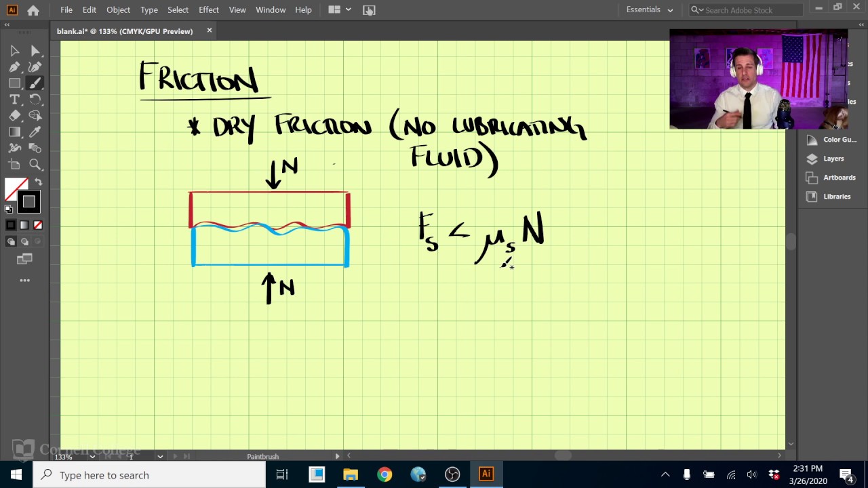Expand the left toolbar double arrows
The width and height of the screenshot is (868, 488).
pos(7,24)
